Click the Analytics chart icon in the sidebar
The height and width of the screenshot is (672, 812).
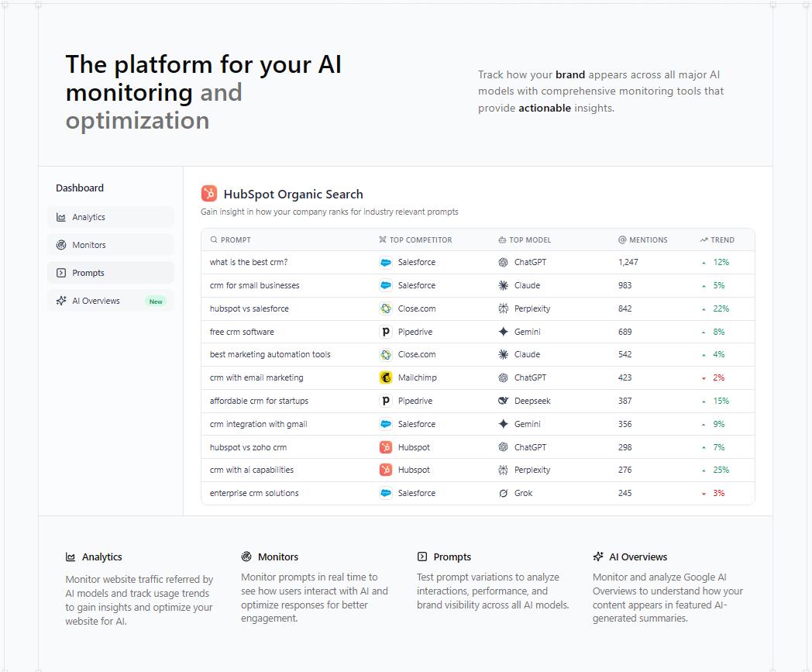pyautogui.click(x=61, y=217)
